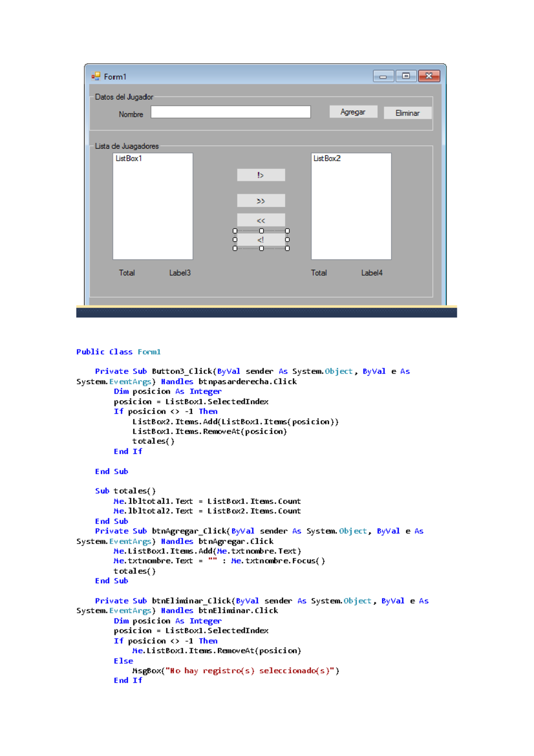Select the '<!' move-left button
Screen dimensions: 534x756
click(261, 240)
